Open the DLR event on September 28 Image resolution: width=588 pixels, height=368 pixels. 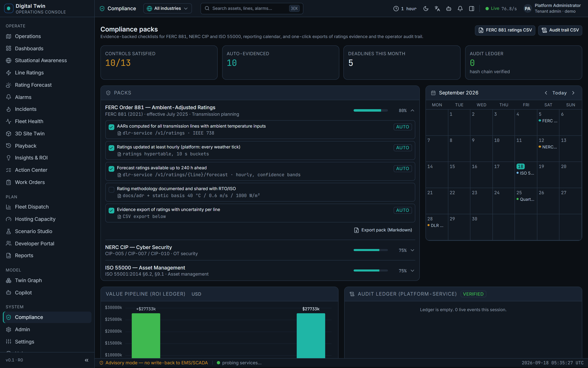coord(435,226)
